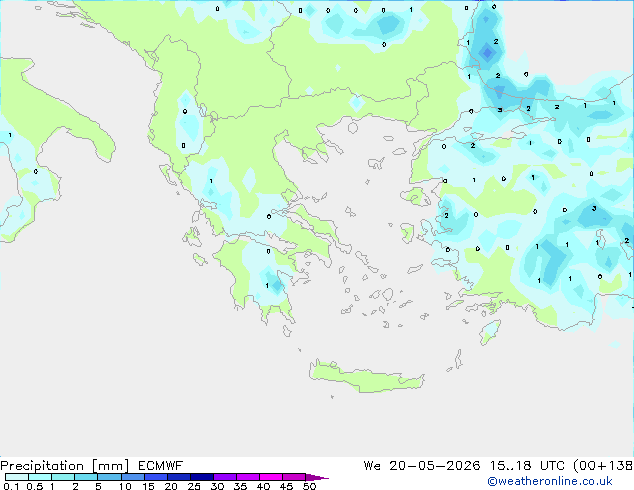Pick the 35–40 mm magenta swatch
This screenshot has width=634, height=490.
click(248, 477)
